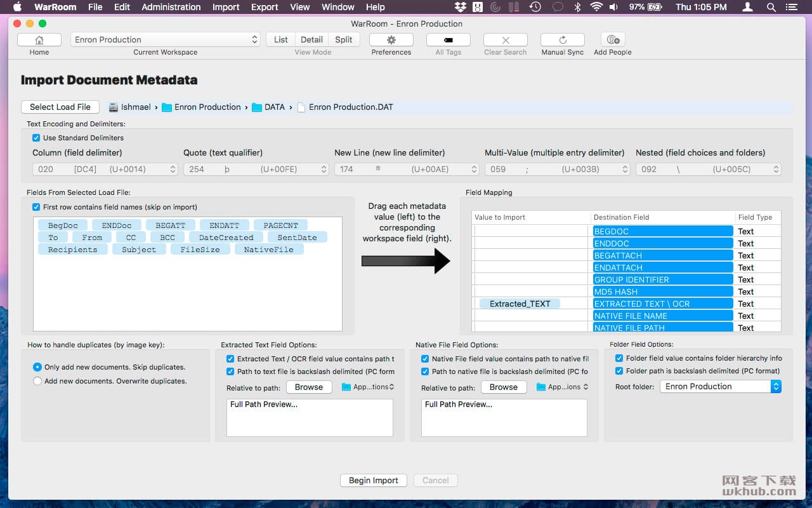Open Window menu
Image resolution: width=812 pixels, height=508 pixels.
(x=338, y=7)
